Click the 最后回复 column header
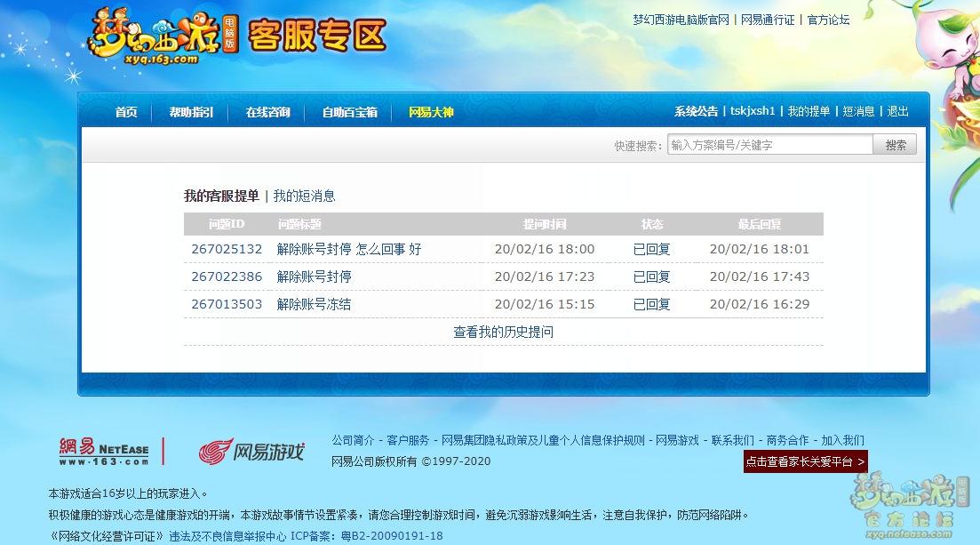Screen dimensions: 980x545 760,224
